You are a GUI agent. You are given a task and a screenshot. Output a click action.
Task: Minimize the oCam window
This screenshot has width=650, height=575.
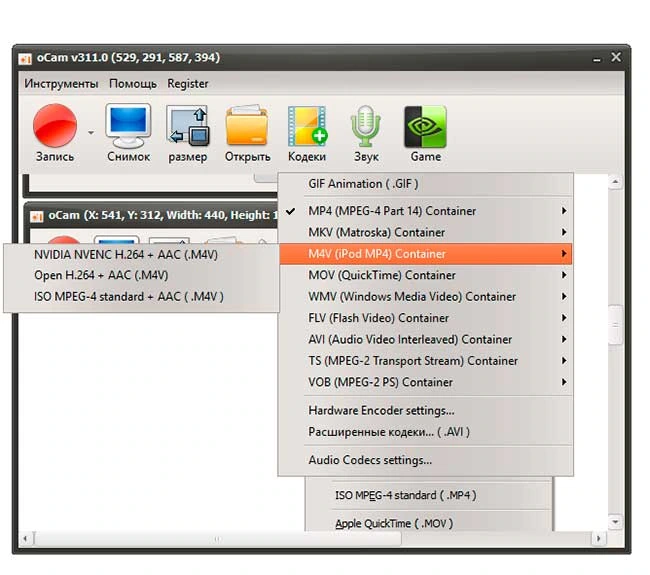point(597,58)
